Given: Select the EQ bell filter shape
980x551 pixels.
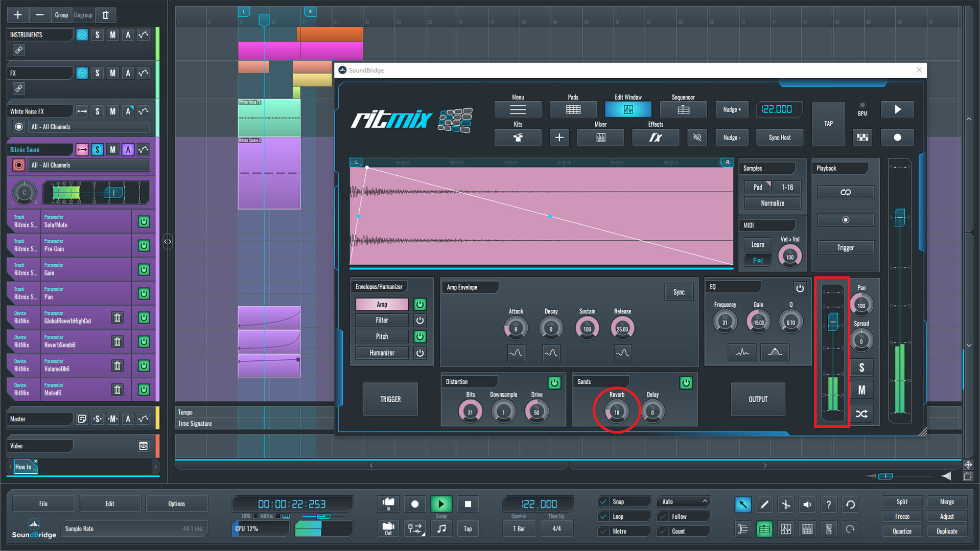Looking at the screenshot, I should (775, 352).
